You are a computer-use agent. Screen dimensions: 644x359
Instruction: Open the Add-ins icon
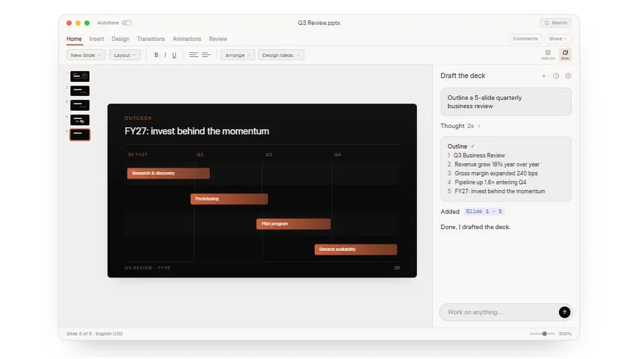(x=548, y=54)
